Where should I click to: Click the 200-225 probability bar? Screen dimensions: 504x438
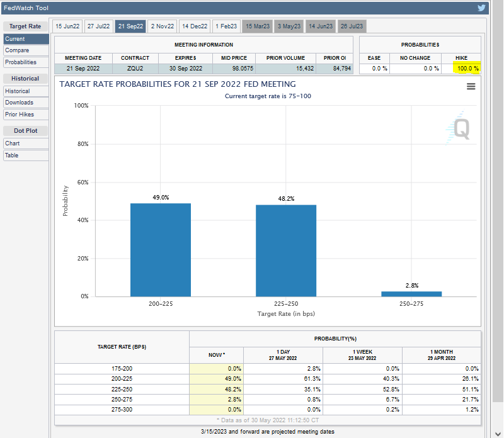[161, 250]
